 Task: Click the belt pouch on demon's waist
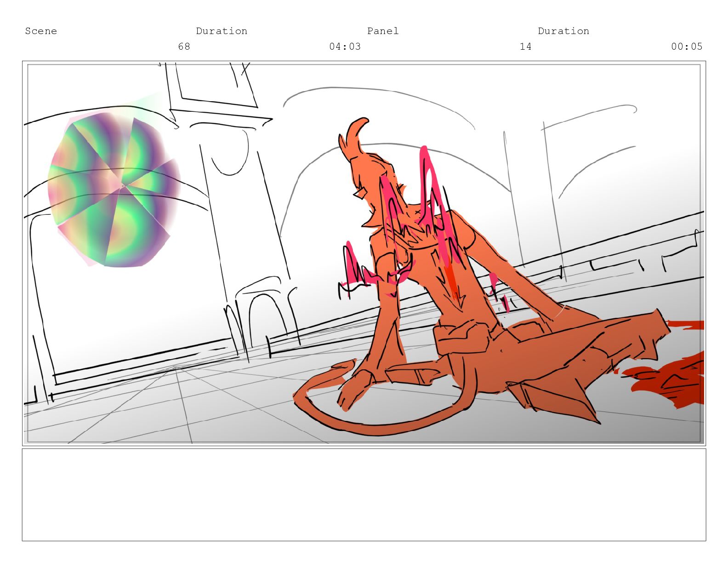[460, 336]
